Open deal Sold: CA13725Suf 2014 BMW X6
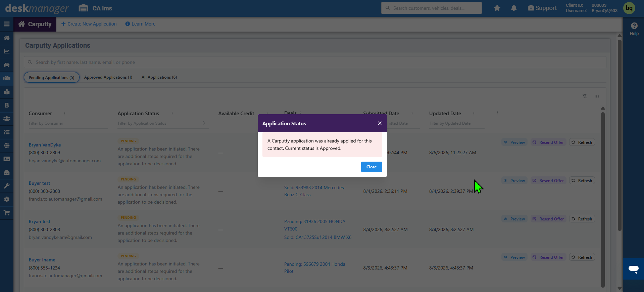 [318, 237]
